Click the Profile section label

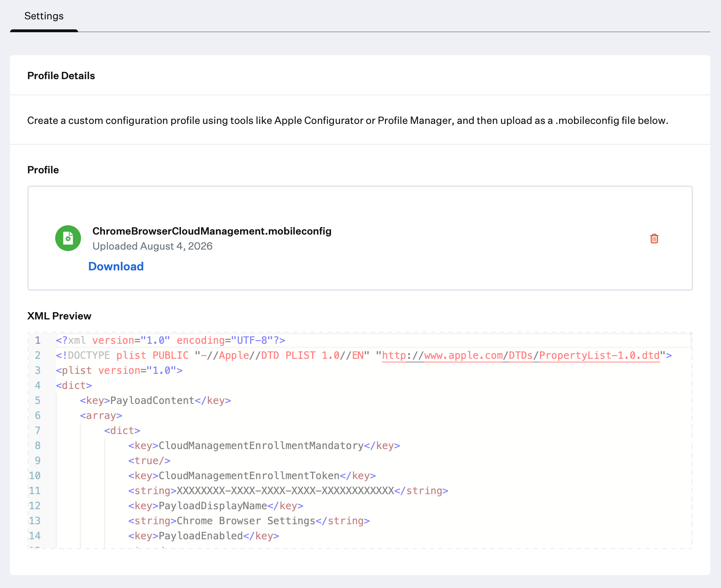[43, 170]
